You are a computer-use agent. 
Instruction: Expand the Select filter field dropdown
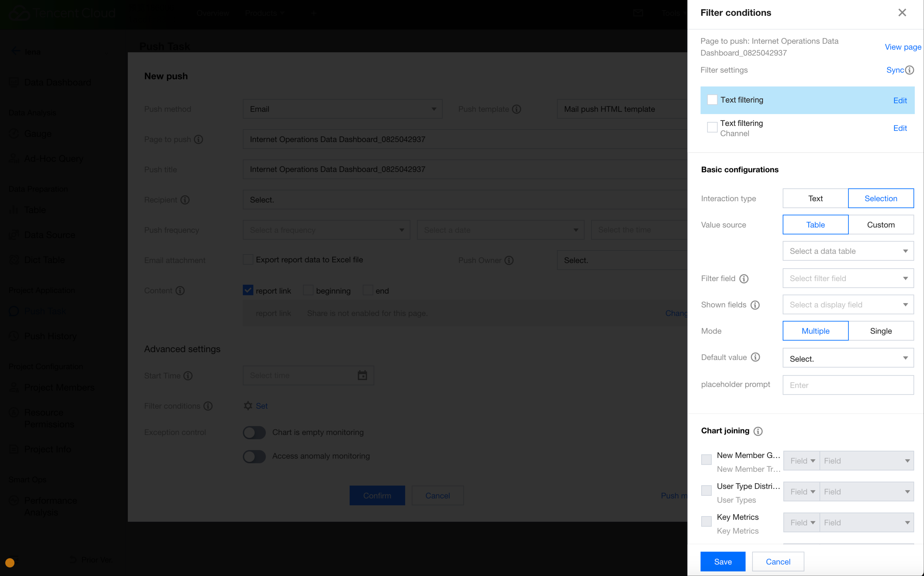pyautogui.click(x=848, y=278)
